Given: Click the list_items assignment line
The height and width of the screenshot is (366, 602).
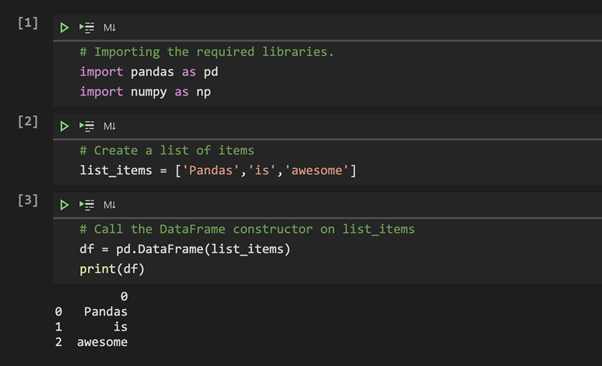Looking at the screenshot, I should (218, 170).
